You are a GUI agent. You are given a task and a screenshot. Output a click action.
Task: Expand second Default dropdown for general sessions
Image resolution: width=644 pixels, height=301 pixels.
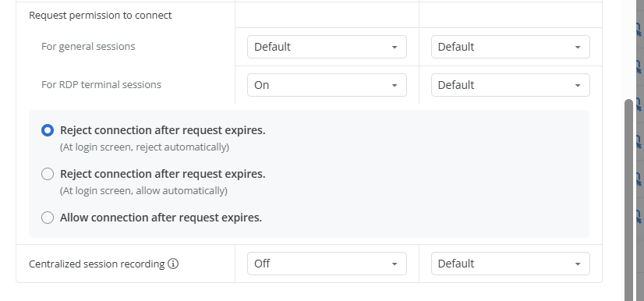[511, 47]
